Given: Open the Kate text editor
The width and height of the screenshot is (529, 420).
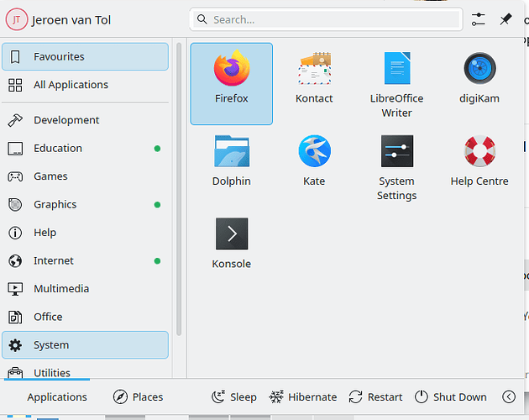Looking at the screenshot, I should pos(314,164).
